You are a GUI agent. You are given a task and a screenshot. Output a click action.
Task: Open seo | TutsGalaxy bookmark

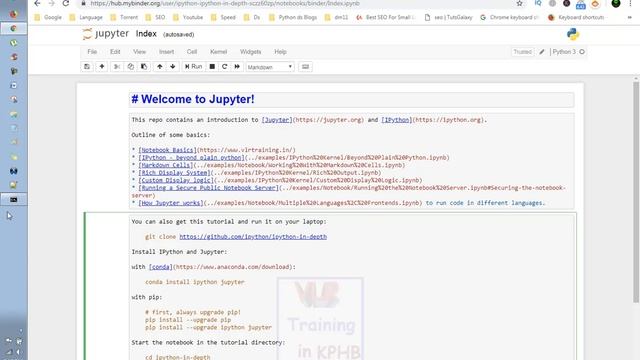449,18
